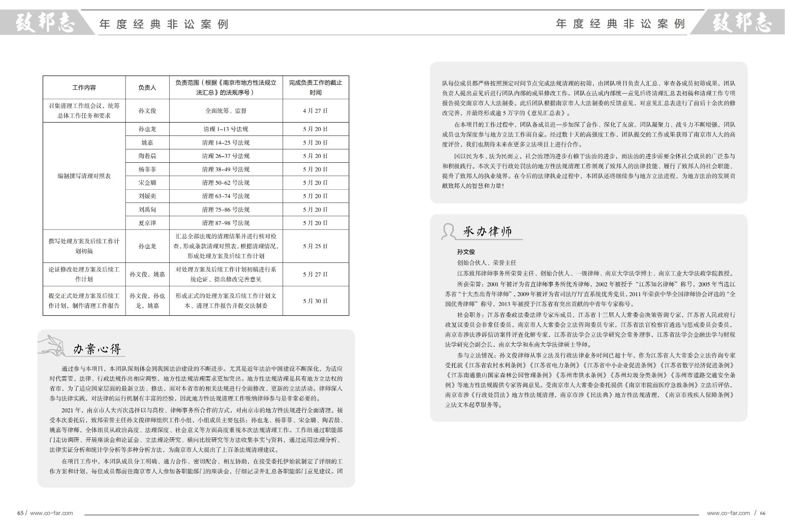Select the merged cell 编制撰写清理对照表
Screen dimensions: 785x532
84,176
